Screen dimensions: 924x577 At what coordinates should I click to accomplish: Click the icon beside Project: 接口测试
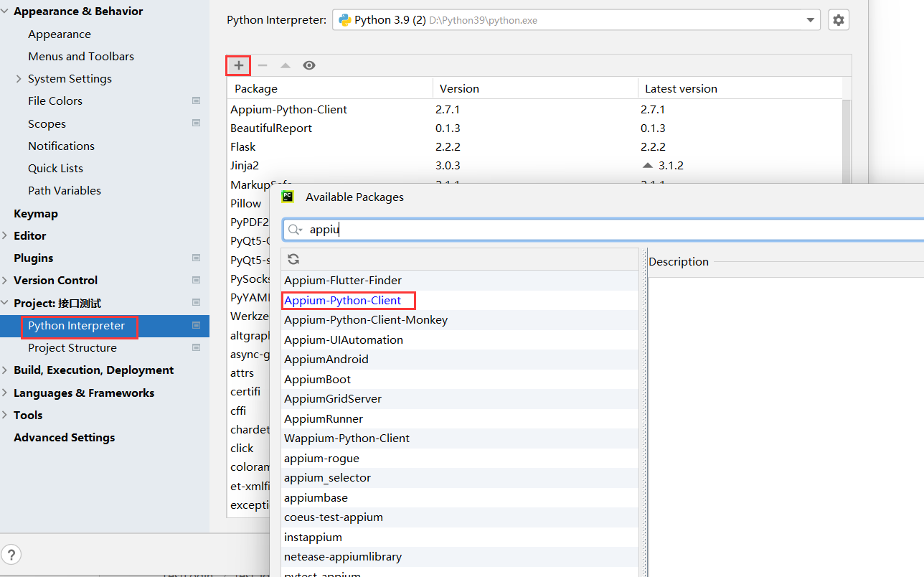pyautogui.click(x=197, y=303)
